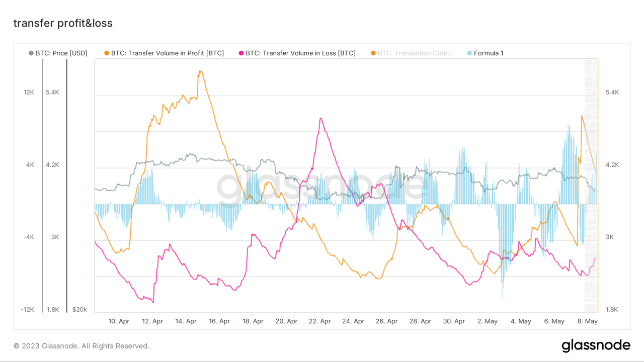
Task: Click the gray Price legend color dot
Action: coord(31,53)
